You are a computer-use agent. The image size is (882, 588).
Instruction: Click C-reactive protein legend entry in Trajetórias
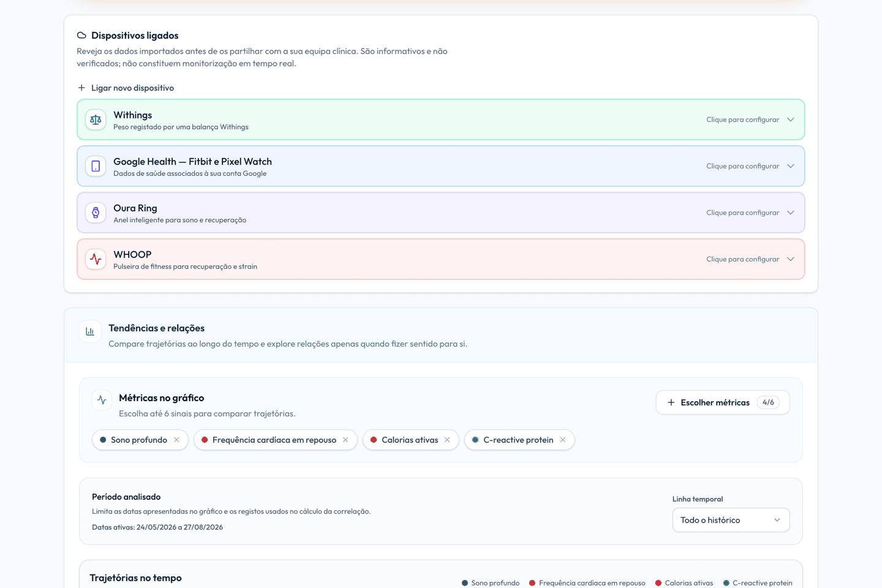click(x=758, y=583)
